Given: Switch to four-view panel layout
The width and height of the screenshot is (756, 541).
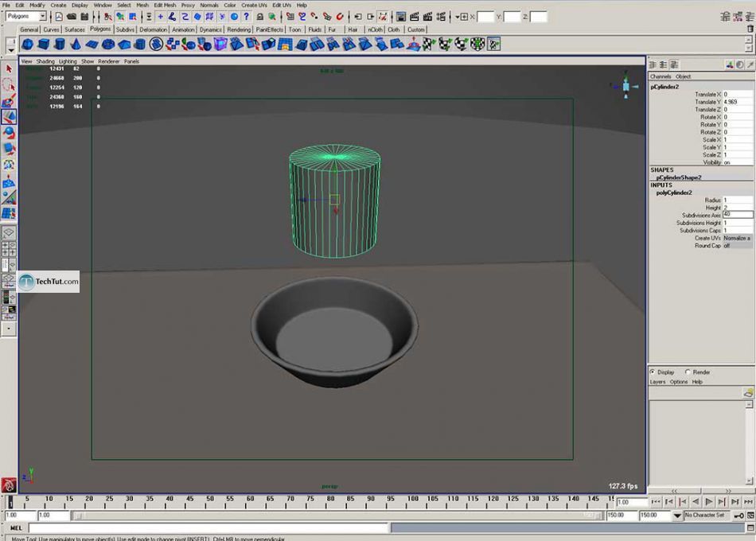Looking at the screenshot, I should click(9, 249).
